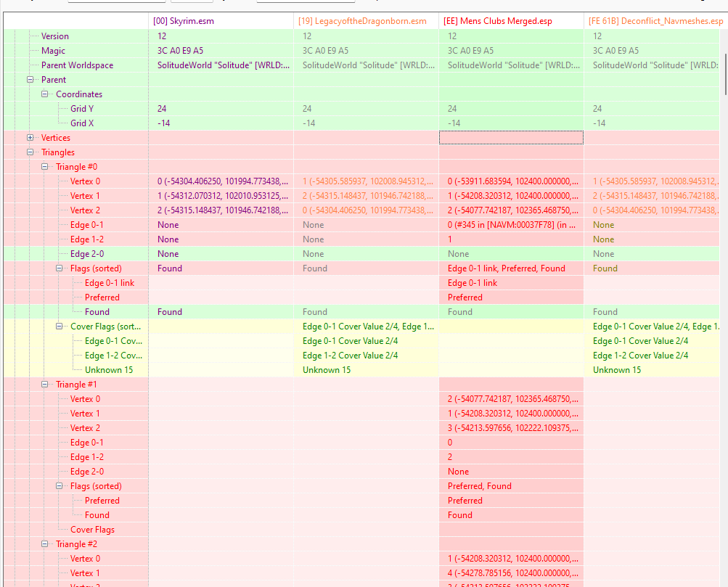Screen dimensions: 728x587
Task: Click Mens Clubs Triangle #1 Vertex 2 value
Action: (x=512, y=428)
